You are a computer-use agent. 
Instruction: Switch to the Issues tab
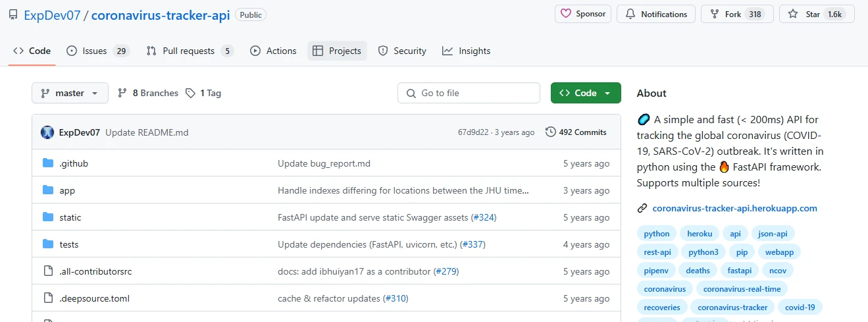[97, 51]
